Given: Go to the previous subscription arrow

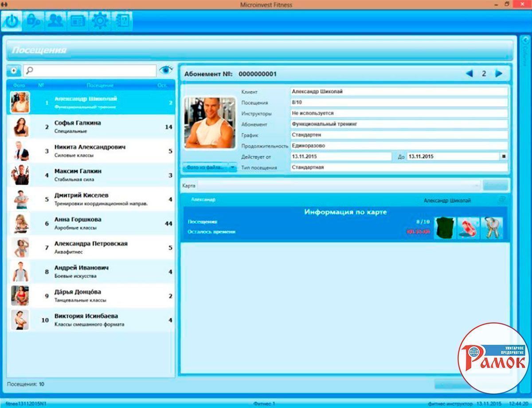Looking at the screenshot, I should [469, 74].
